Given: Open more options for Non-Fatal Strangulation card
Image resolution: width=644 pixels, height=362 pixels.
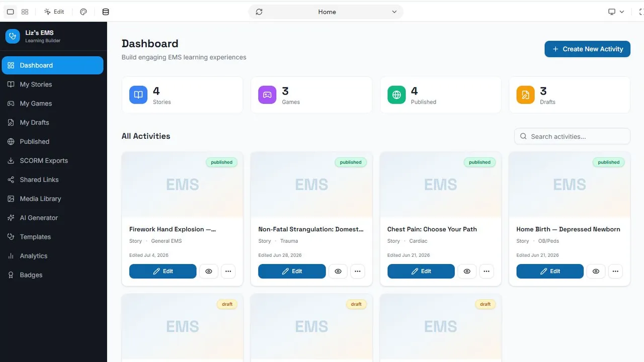Looking at the screenshot, I should point(357,271).
